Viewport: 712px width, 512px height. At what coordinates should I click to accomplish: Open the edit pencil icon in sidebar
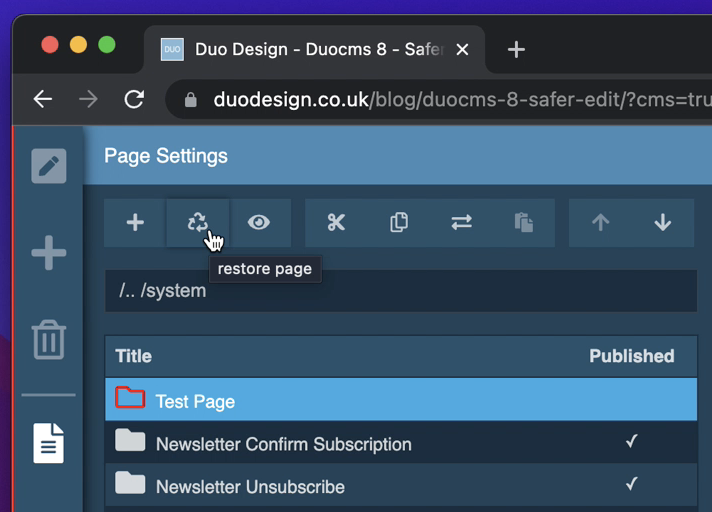point(48,166)
